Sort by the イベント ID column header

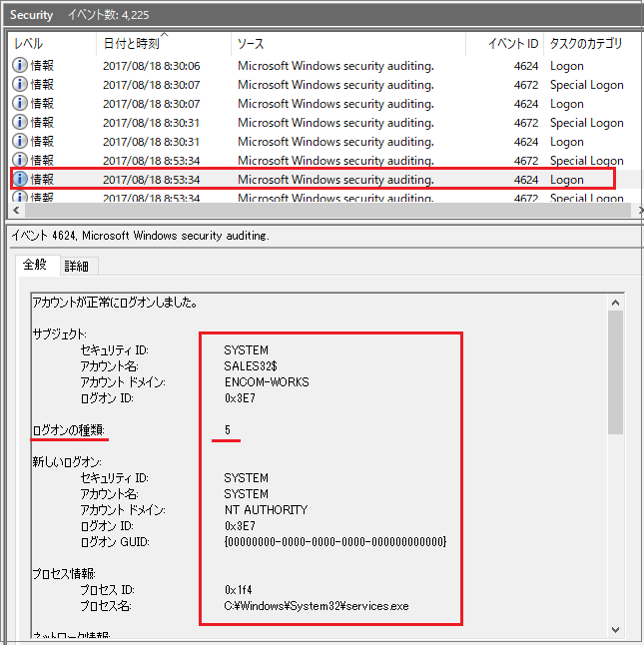[504, 43]
